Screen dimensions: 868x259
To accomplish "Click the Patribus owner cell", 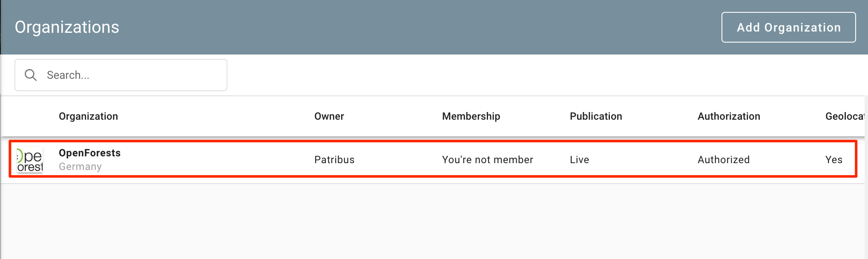I will click(334, 160).
